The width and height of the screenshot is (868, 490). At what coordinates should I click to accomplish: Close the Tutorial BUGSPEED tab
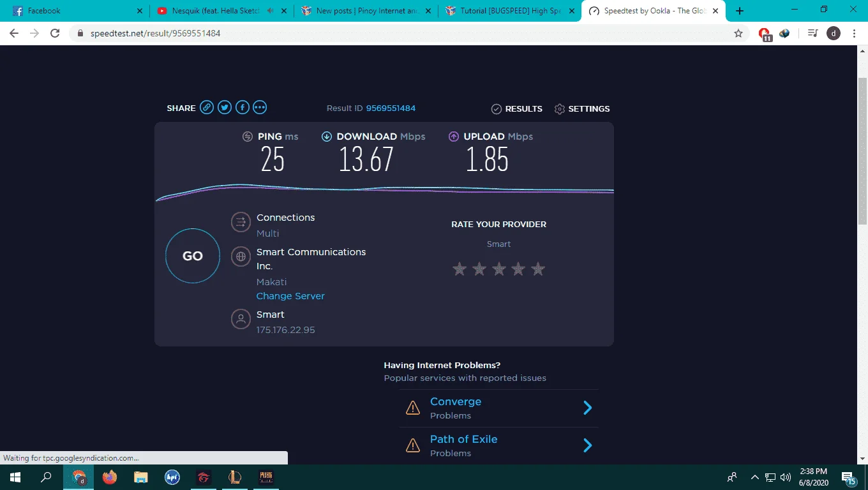[x=571, y=11]
